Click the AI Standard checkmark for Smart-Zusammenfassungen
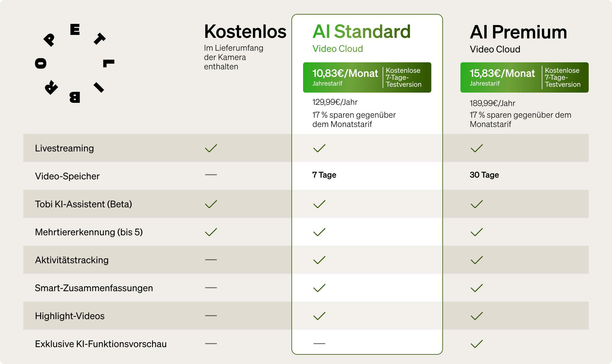Image resolution: width=612 pixels, height=364 pixels. coord(319,288)
